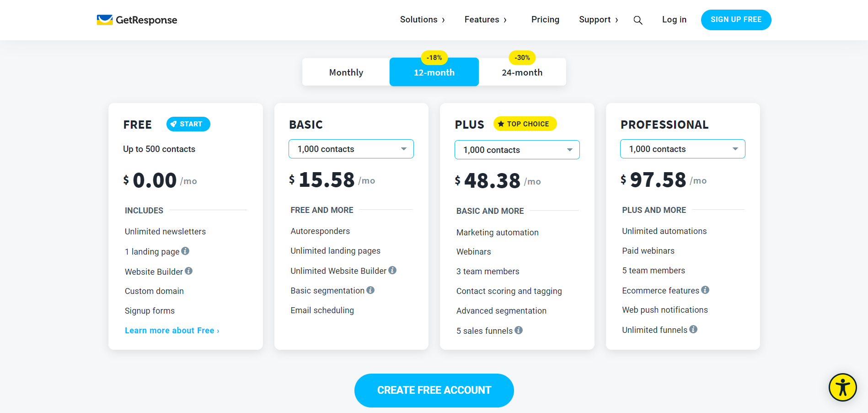Click Log in link
Image resolution: width=868 pixels, height=413 pixels.
pos(674,20)
